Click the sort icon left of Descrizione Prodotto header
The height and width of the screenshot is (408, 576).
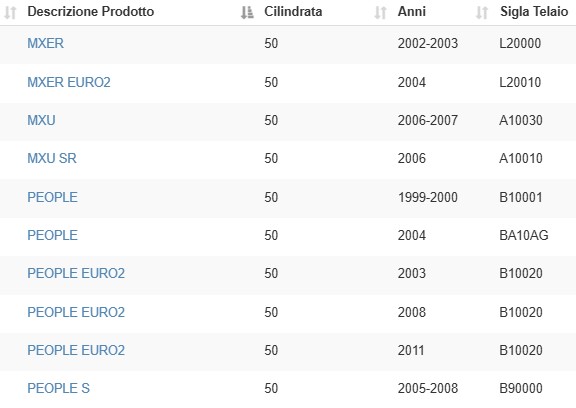pyautogui.click(x=10, y=12)
